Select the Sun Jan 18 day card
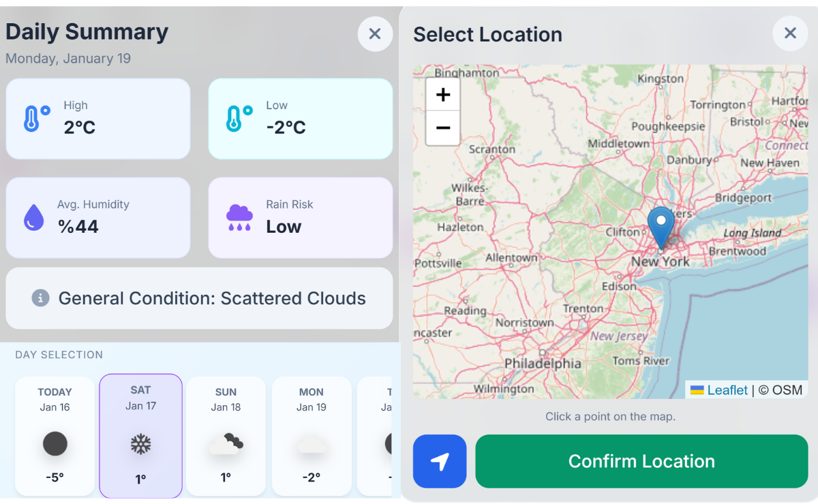The height and width of the screenshot is (504, 818). coord(226,435)
